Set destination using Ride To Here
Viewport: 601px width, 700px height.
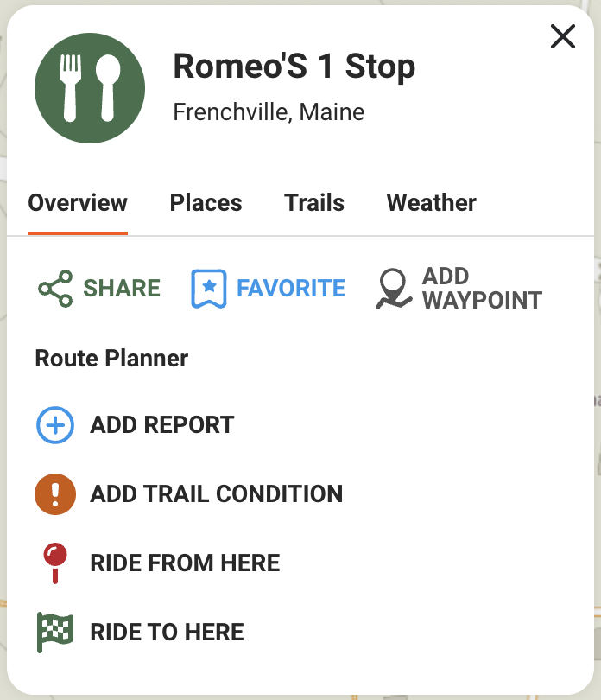[x=167, y=632]
